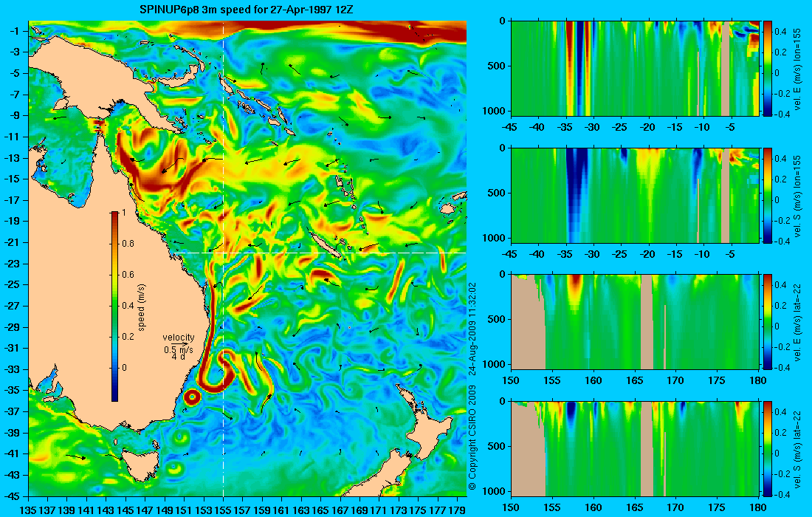Screen dimensions: 812x517
Task: Click the southward velocity section plot at lon=155
Action: (x=635, y=195)
